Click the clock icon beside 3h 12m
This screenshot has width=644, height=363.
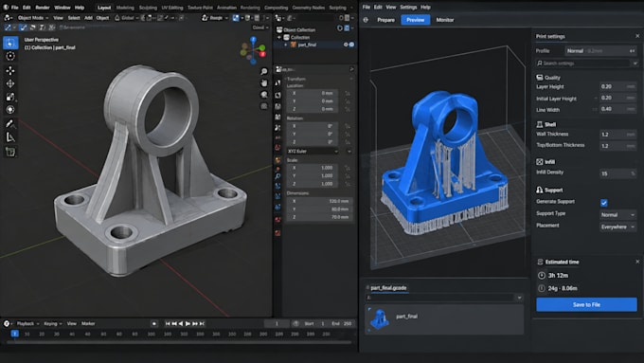542,275
